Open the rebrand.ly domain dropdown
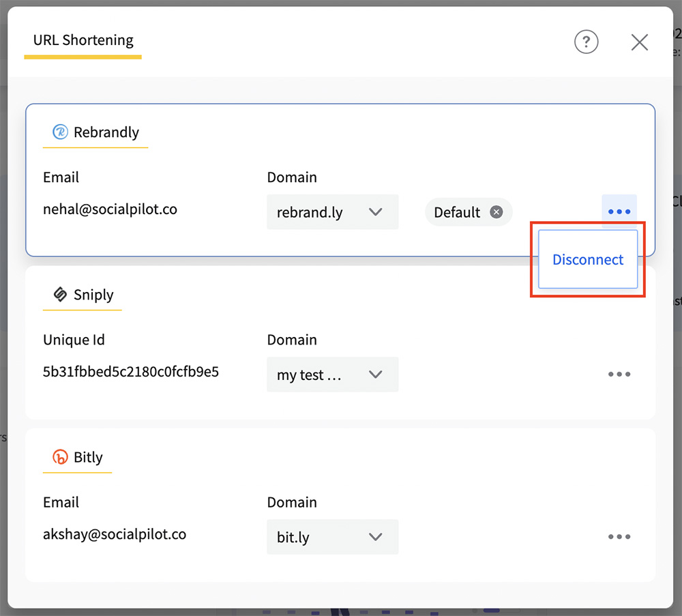Screen dimensions: 682x616 coord(332,212)
